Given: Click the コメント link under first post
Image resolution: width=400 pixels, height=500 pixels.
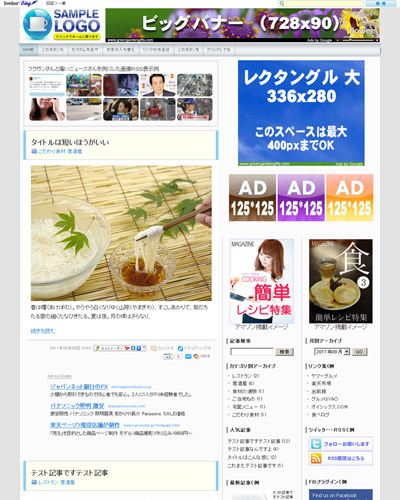Looking at the screenshot, I should (166, 348).
